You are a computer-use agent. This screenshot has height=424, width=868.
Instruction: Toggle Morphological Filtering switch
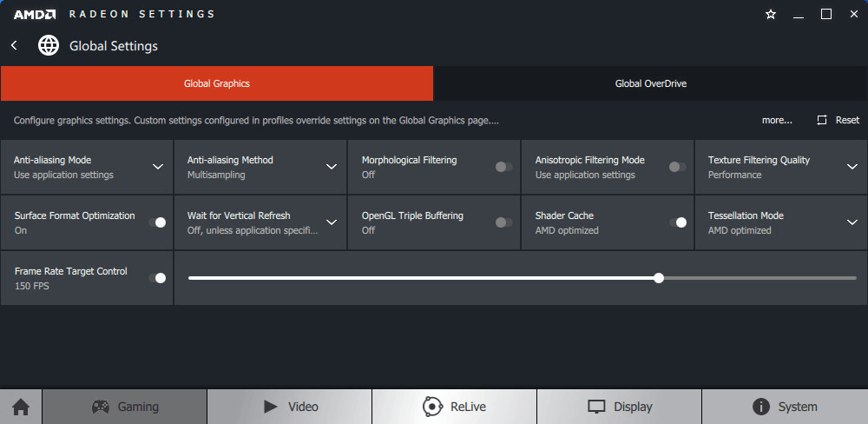click(503, 167)
